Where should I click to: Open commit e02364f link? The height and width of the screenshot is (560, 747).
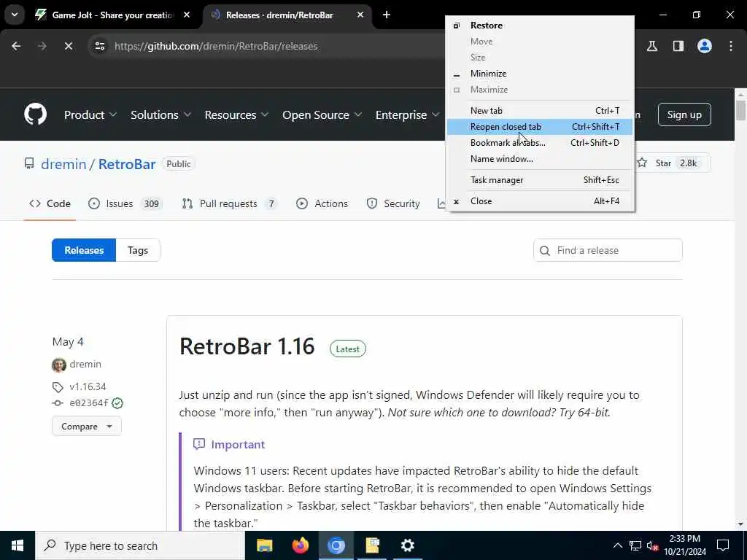tap(88, 402)
